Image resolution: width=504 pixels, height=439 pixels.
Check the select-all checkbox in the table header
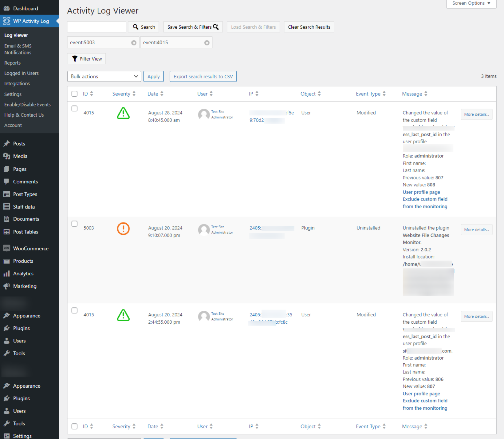click(x=74, y=94)
